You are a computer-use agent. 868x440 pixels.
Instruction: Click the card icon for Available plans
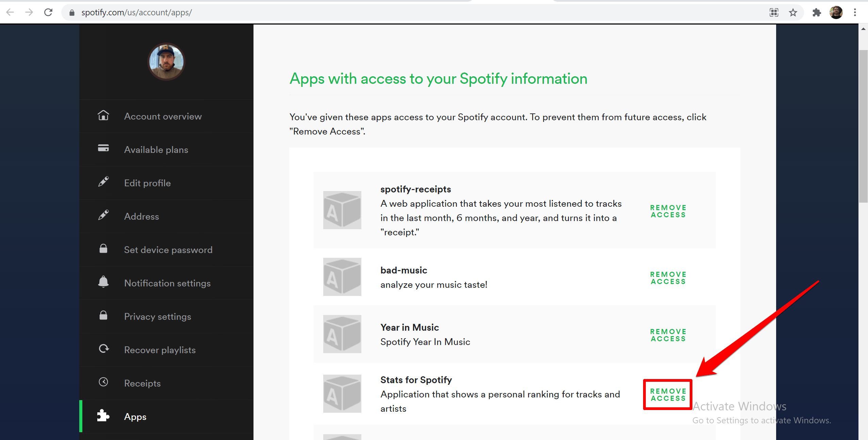[x=103, y=148]
